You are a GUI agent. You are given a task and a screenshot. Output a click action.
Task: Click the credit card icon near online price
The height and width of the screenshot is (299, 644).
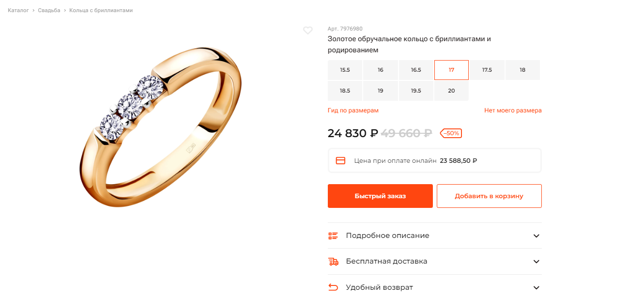340,160
